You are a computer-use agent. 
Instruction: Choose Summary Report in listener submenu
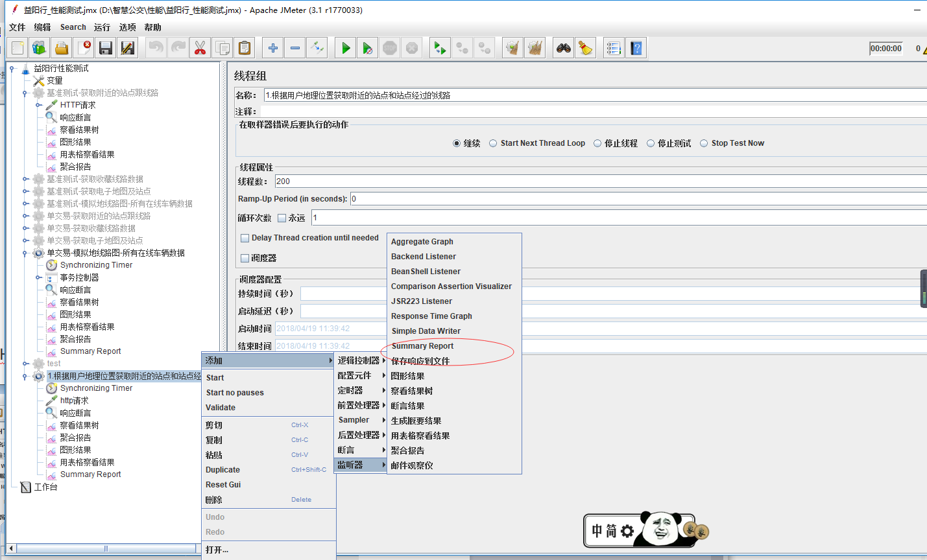[454, 346]
